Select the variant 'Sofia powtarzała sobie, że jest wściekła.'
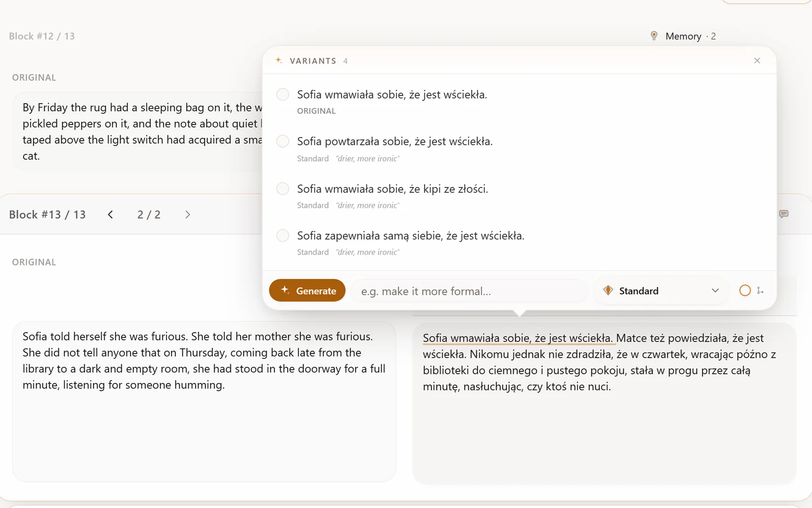The height and width of the screenshot is (508, 812). (283, 141)
